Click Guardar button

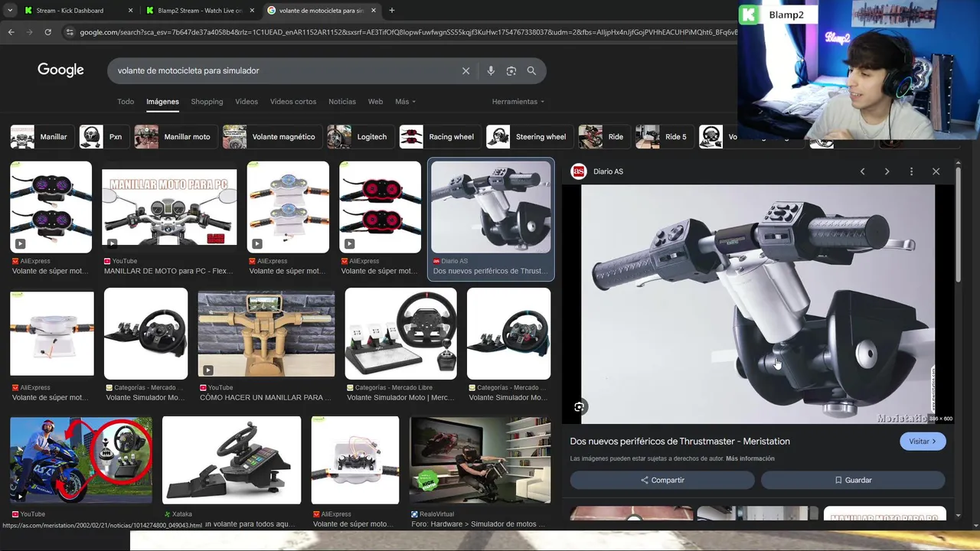[853, 480]
